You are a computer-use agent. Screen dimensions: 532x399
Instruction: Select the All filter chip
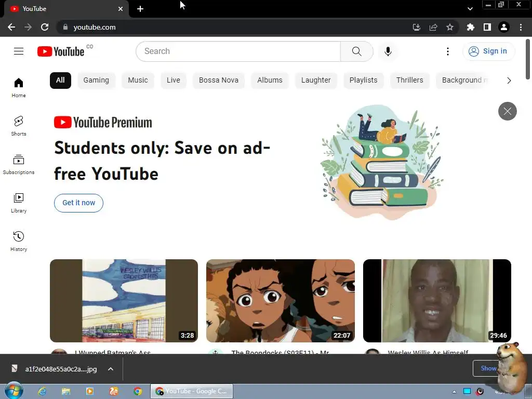click(60, 81)
